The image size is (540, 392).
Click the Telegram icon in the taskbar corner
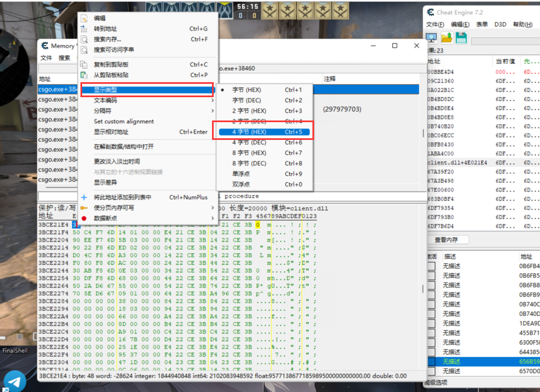[14, 381]
